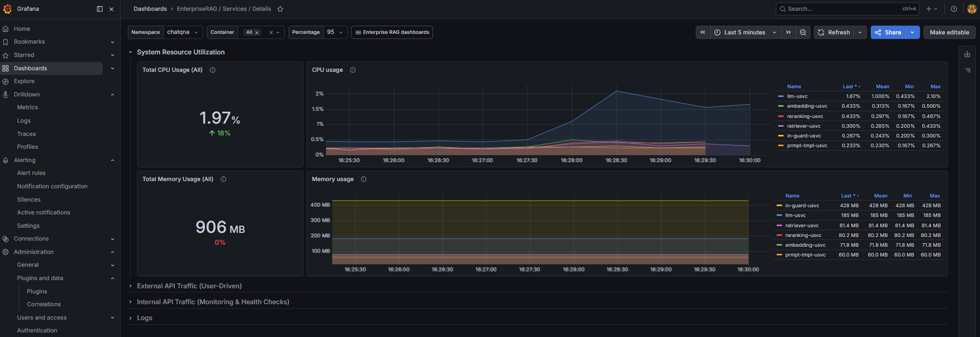Toggle embedding-usvc series in CPU legend
The width and height of the screenshot is (980, 337).
807,106
